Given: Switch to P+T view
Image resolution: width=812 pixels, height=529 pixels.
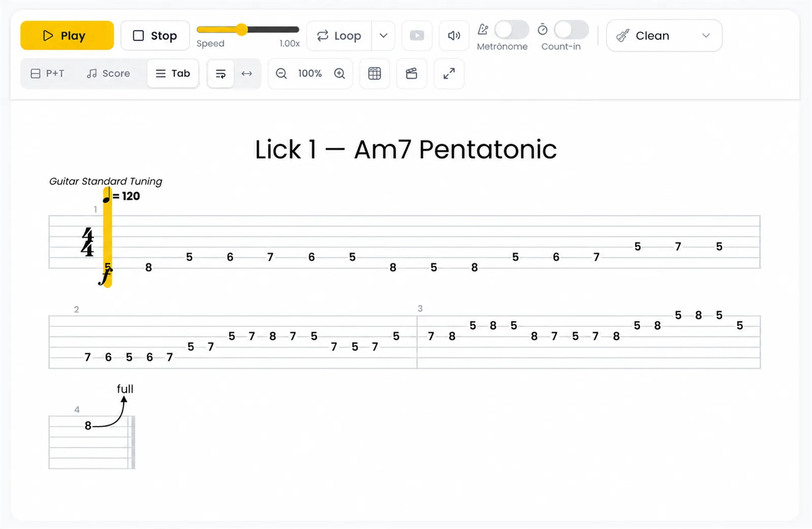Looking at the screenshot, I should click(x=47, y=74).
